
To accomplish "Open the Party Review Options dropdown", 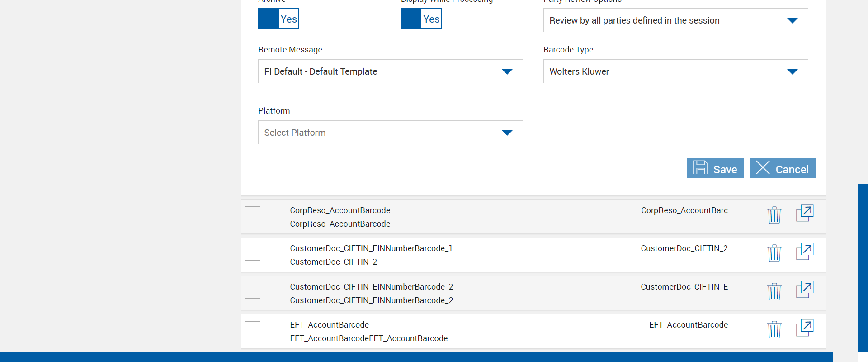I will coord(675,20).
